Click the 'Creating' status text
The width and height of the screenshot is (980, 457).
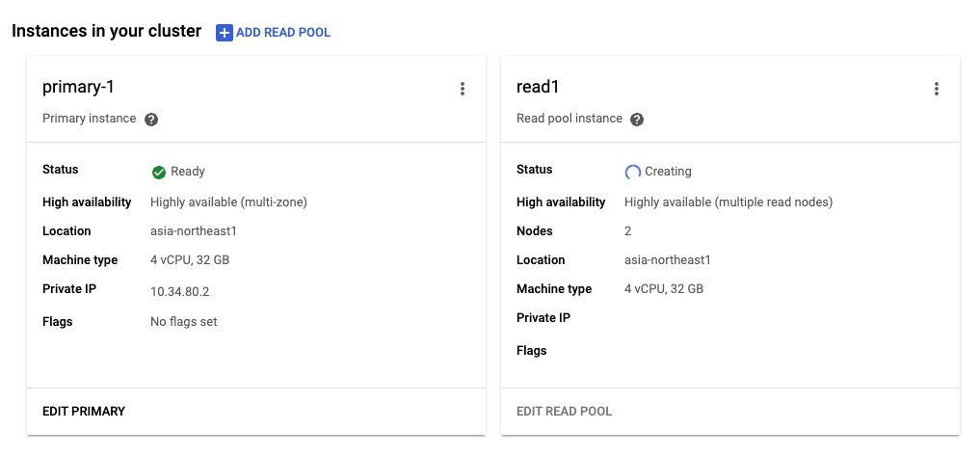tap(668, 172)
